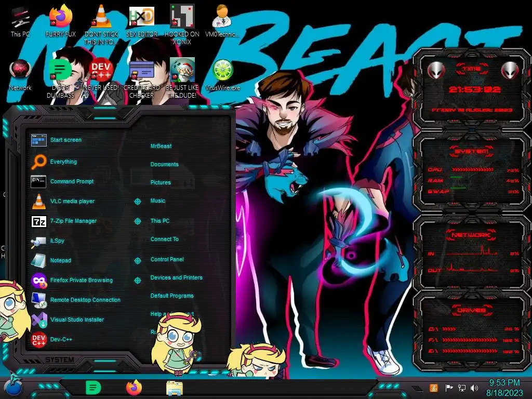Open D FOR DUMBASS green shortcut
Image resolution: width=532 pixels, height=399 pixels.
pyautogui.click(x=61, y=78)
